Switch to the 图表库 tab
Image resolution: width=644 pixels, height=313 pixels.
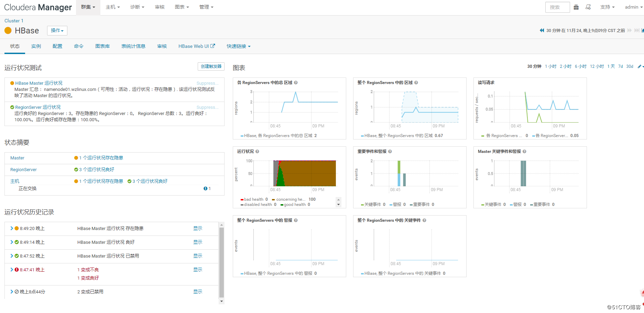click(x=102, y=46)
